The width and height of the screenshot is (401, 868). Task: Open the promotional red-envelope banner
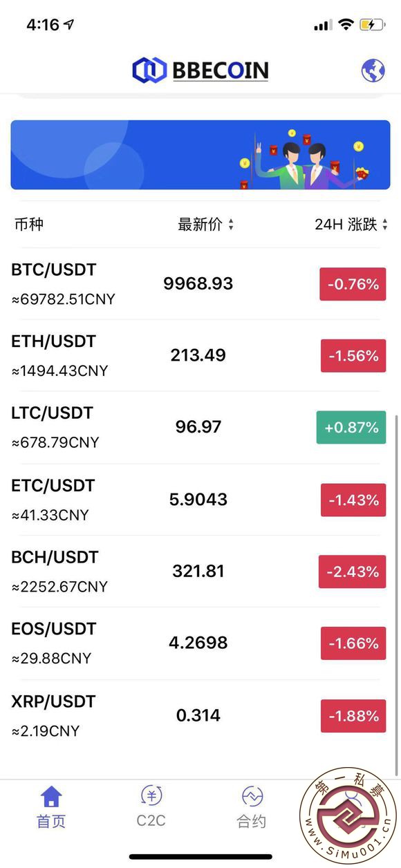[x=200, y=155]
